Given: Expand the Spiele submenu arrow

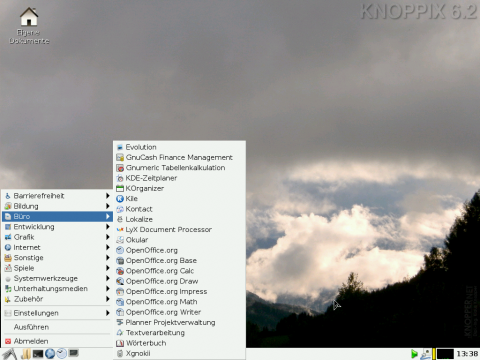Looking at the screenshot, I should point(108,268).
